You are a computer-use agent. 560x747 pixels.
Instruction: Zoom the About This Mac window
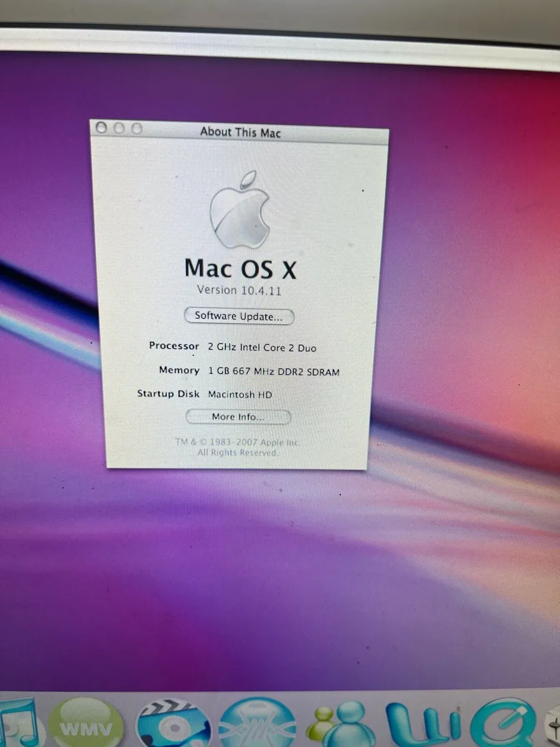(x=136, y=129)
